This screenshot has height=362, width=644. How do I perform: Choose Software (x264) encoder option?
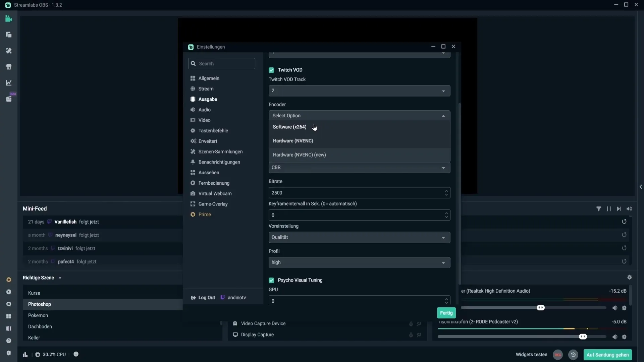pyautogui.click(x=359, y=127)
